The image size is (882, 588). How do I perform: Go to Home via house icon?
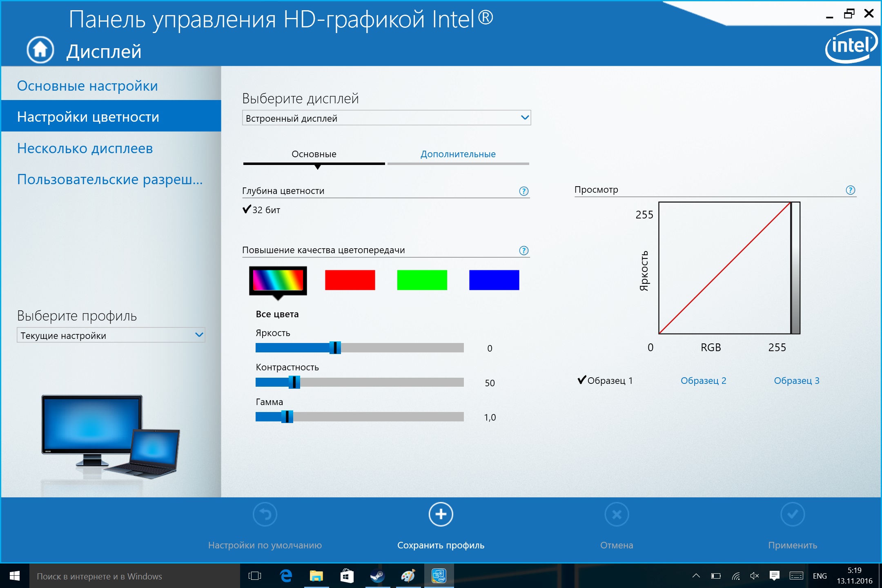40,50
